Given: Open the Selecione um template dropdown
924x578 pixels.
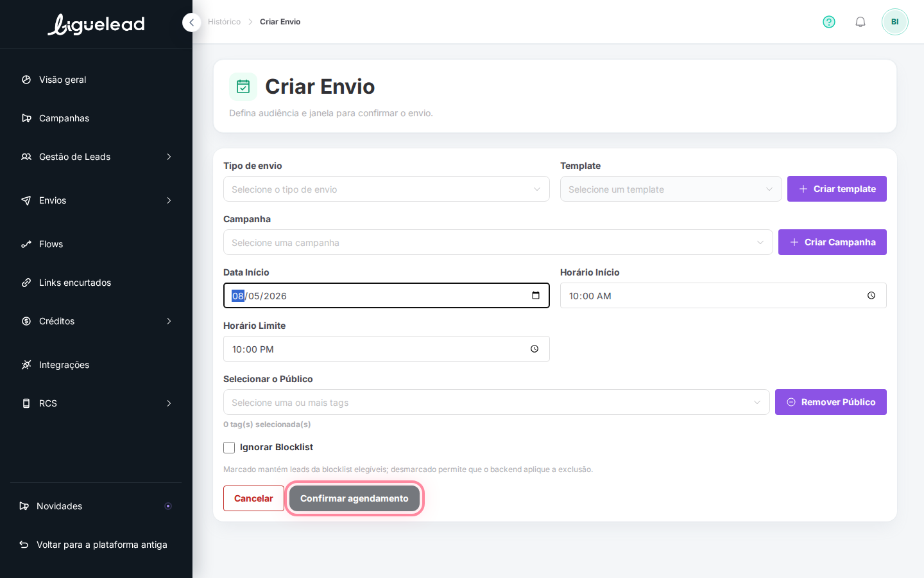Looking at the screenshot, I should click(x=671, y=189).
